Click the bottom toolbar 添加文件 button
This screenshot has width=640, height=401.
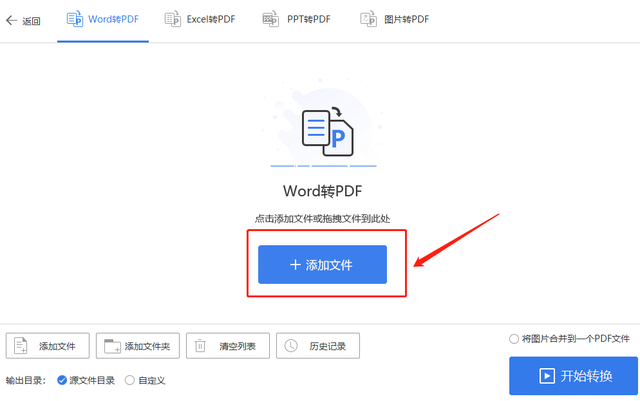click(x=47, y=346)
